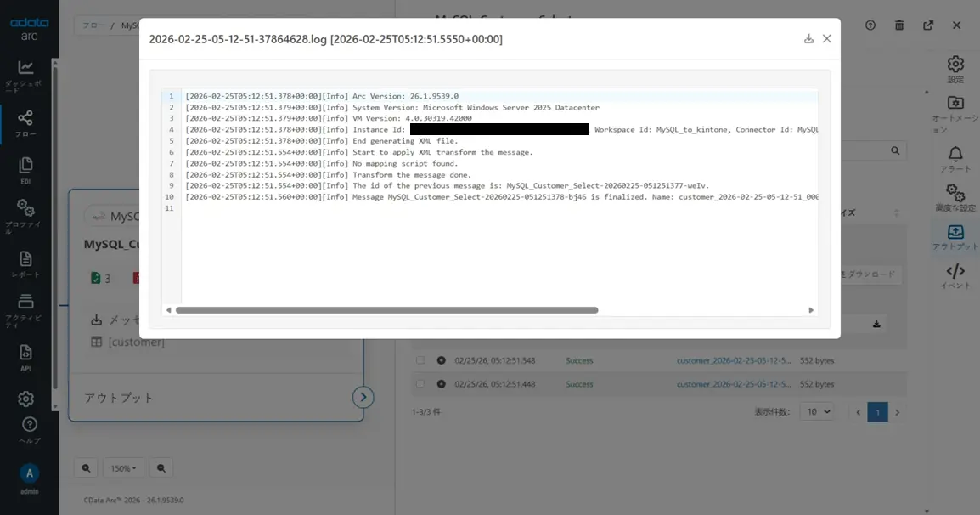Open the Flows sidebar item
This screenshot has width=980, height=515.
coord(25,123)
